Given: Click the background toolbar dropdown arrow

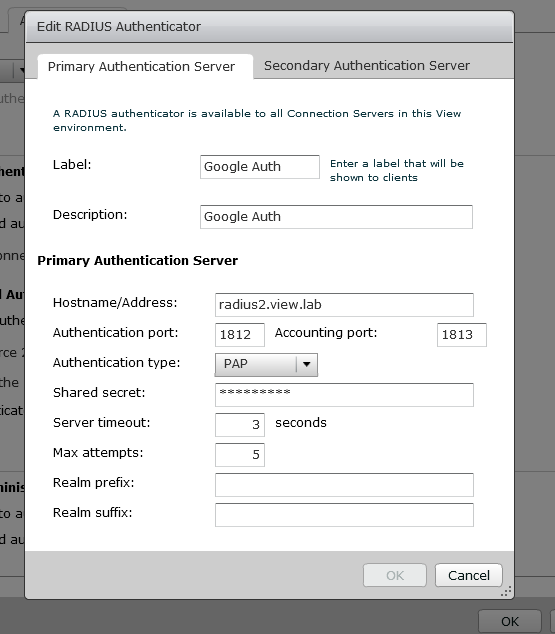Looking at the screenshot, I should [21, 70].
